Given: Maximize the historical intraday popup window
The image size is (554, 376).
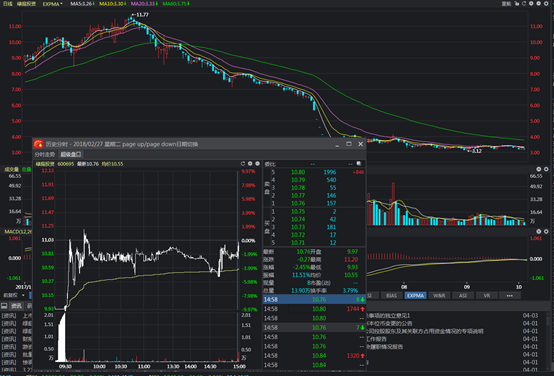Looking at the screenshot, I should (x=349, y=144).
